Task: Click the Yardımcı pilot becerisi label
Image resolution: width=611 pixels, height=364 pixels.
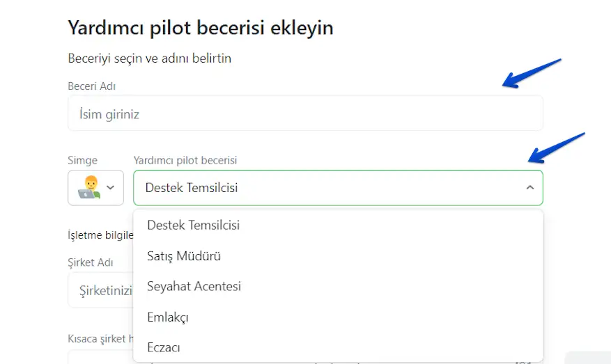Action: click(x=185, y=160)
